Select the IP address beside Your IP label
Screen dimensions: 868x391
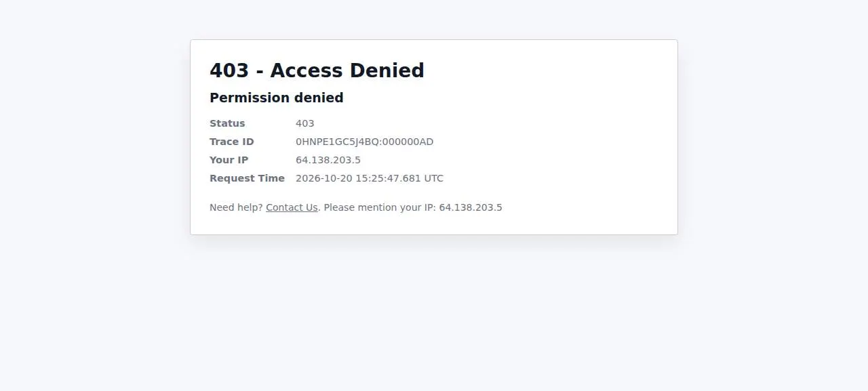pos(328,160)
